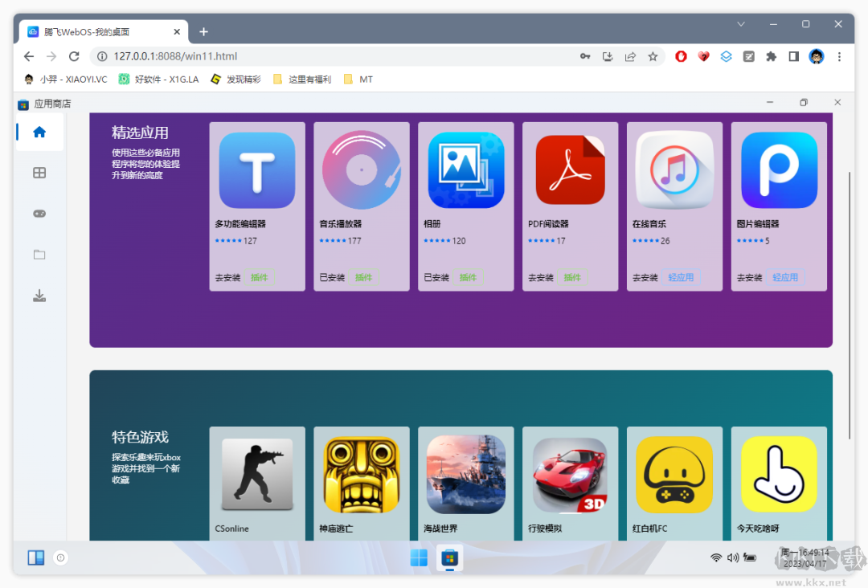The image size is (868, 588).
Task: Click the address bar showing 127.0.0.1:8088
Action: click(x=338, y=56)
